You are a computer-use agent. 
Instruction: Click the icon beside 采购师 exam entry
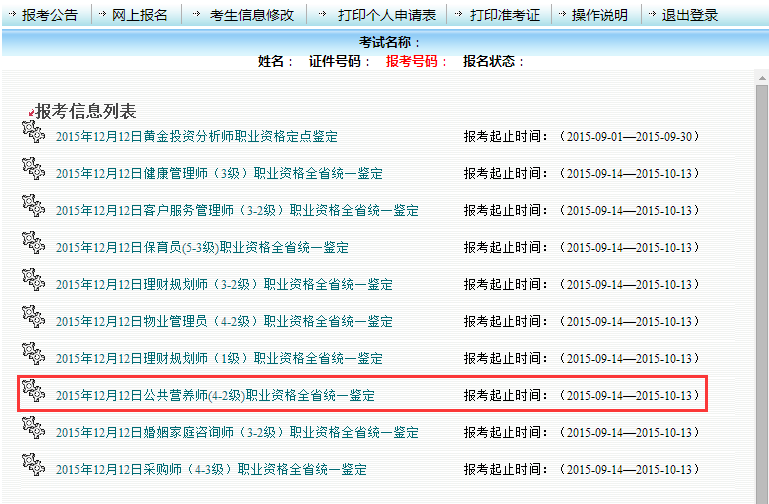click(x=33, y=467)
